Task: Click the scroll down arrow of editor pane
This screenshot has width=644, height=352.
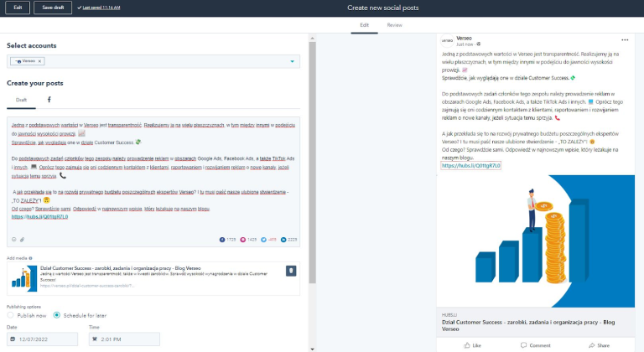Action: pyautogui.click(x=312, y=349)
